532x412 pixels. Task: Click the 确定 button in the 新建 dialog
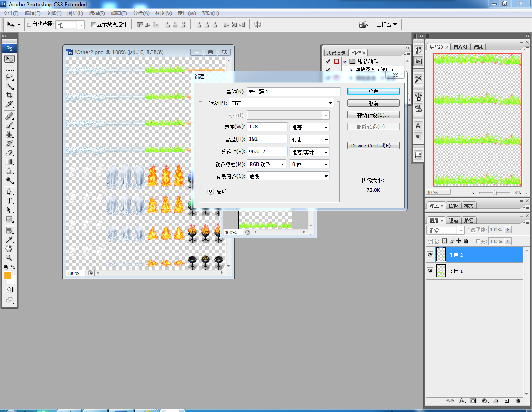coord(374,92)
